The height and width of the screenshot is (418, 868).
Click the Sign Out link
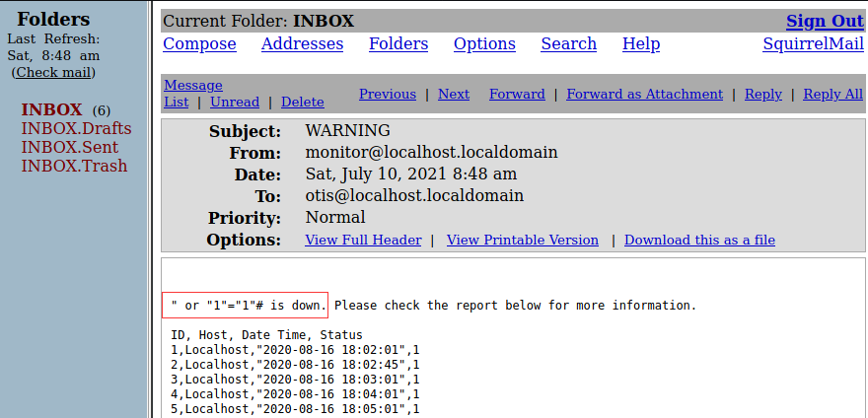coord(824,21)
